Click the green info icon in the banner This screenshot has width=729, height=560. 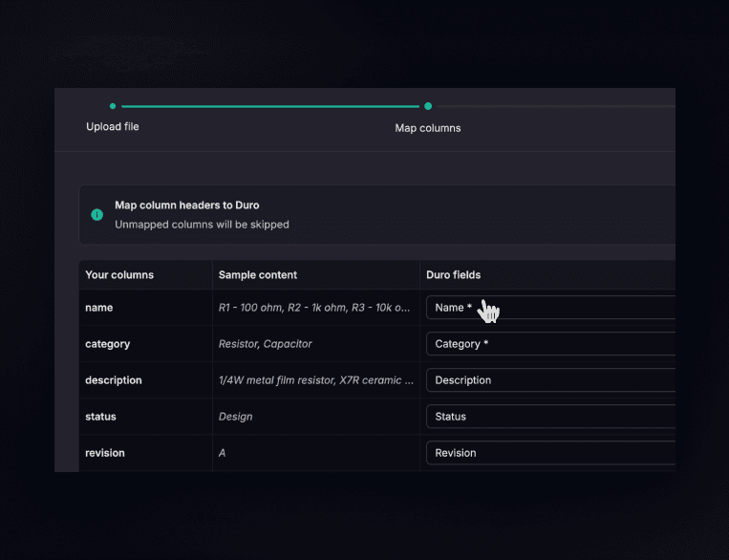[x=96, y=214]
